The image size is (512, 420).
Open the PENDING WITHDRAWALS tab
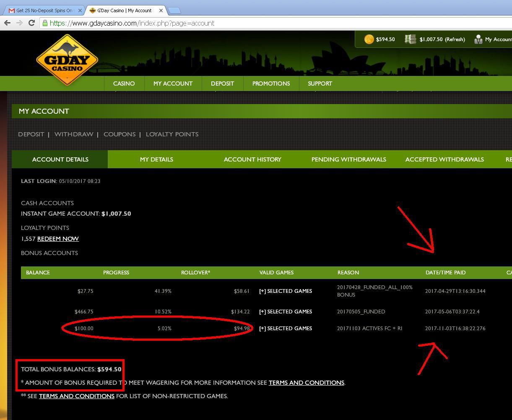(x=349, y=159)
